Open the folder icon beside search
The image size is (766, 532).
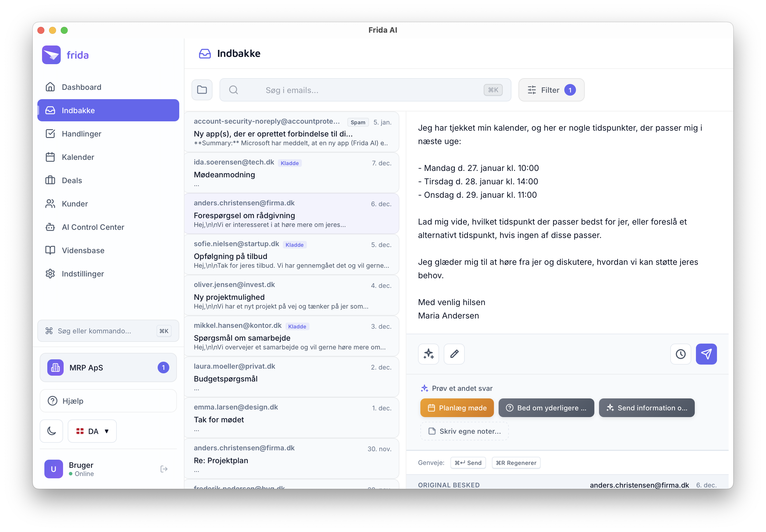tap(202, 90)
